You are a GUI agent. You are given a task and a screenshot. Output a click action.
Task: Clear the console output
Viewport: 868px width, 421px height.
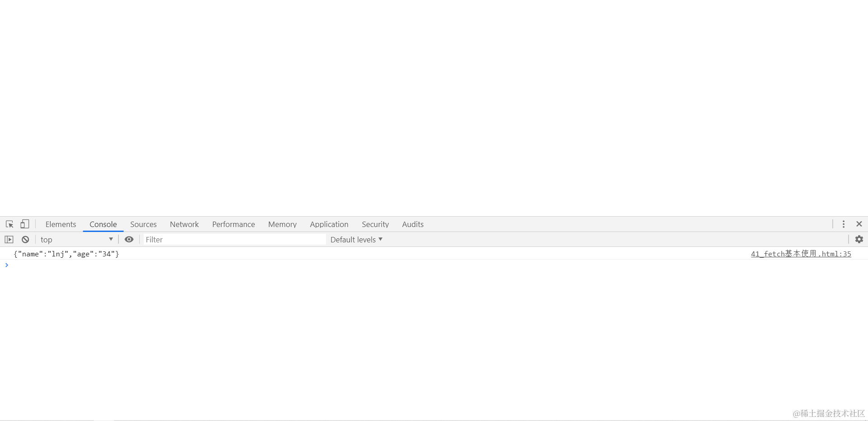point(25,240)
